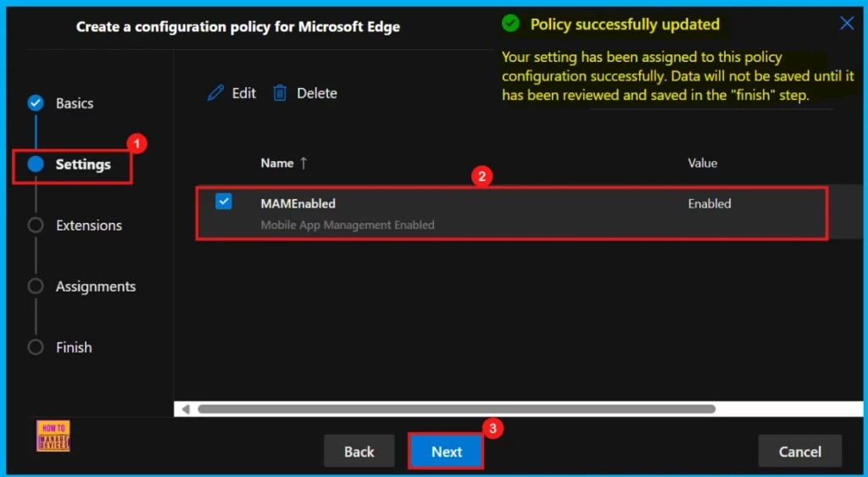This screenshot has height=477, width=868.
Task: Jump to the Extensions step
Action: pos(88,225)
